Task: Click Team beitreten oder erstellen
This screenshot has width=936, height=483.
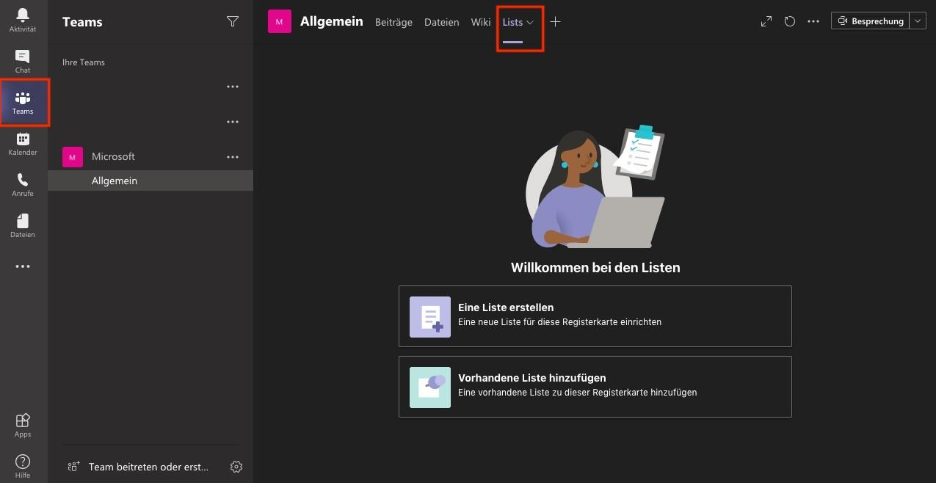Action: (149, 467)
